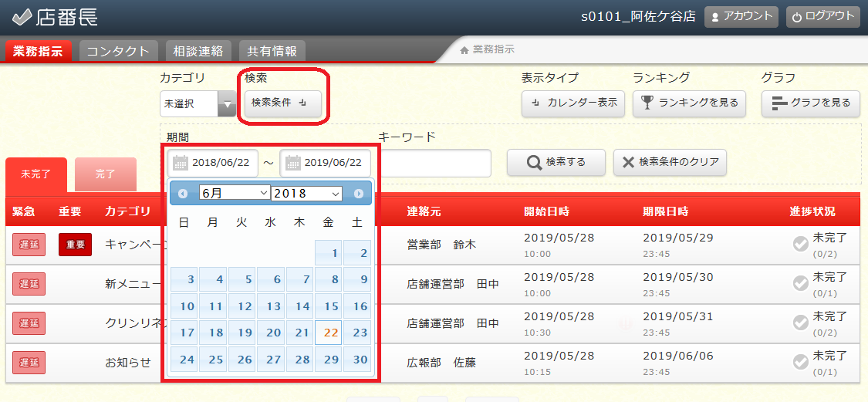Switch to the 共有情報 tab
The height and width of the screenshot is (402, 868).
[272, 51]
